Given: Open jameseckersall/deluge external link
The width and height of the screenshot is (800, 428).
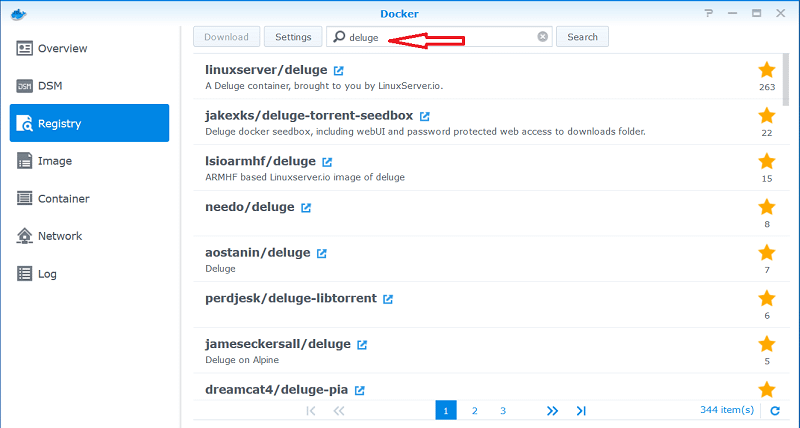Looking at the screenshot, I should (362, 345).
